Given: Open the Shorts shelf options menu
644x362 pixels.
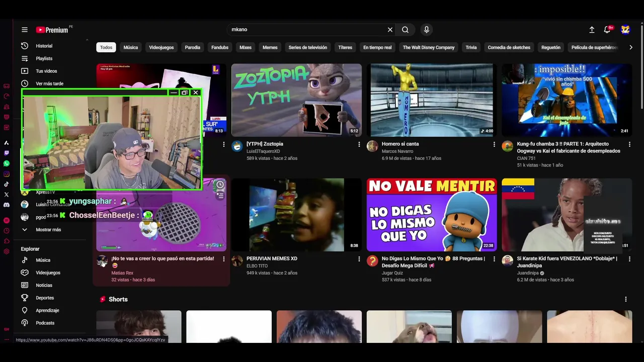Looking at the screenshot, I should click(x=626, y=299).
